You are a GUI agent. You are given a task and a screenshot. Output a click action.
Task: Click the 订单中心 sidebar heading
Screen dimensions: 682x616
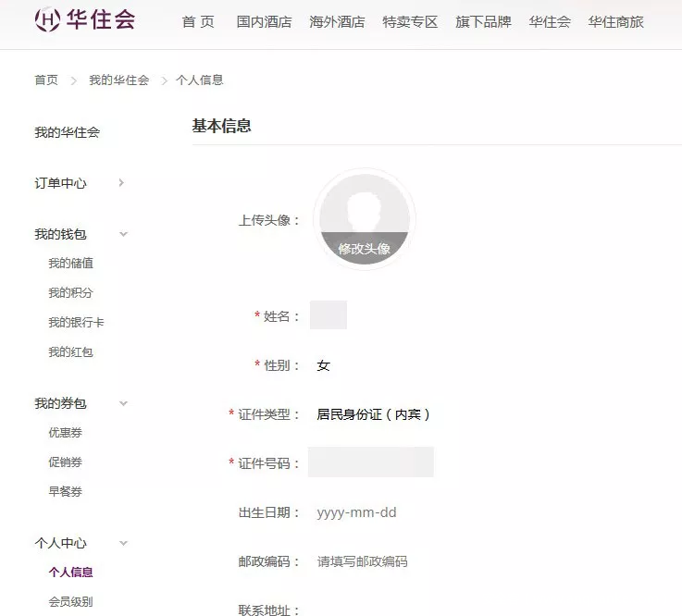(x=60, y=183)
